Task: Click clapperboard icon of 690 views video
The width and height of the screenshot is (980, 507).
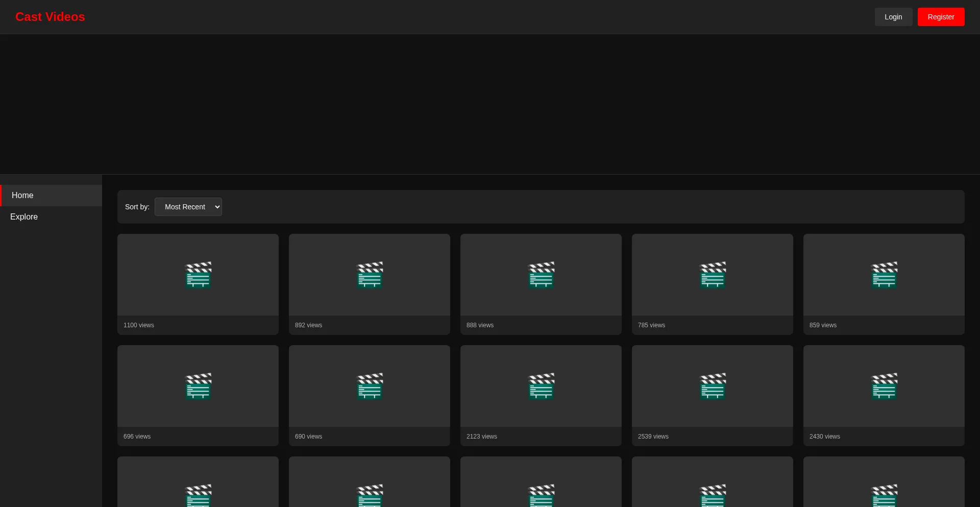Action: pos(370,387)
